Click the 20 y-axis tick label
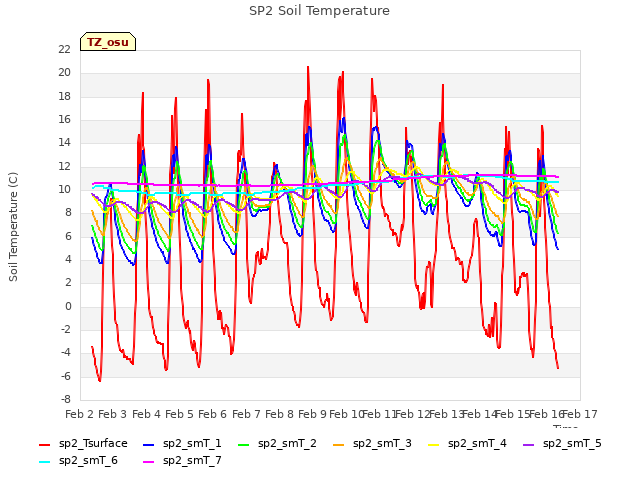The width and height of the screenshot is (640, 480). click(x=64, y=73)
